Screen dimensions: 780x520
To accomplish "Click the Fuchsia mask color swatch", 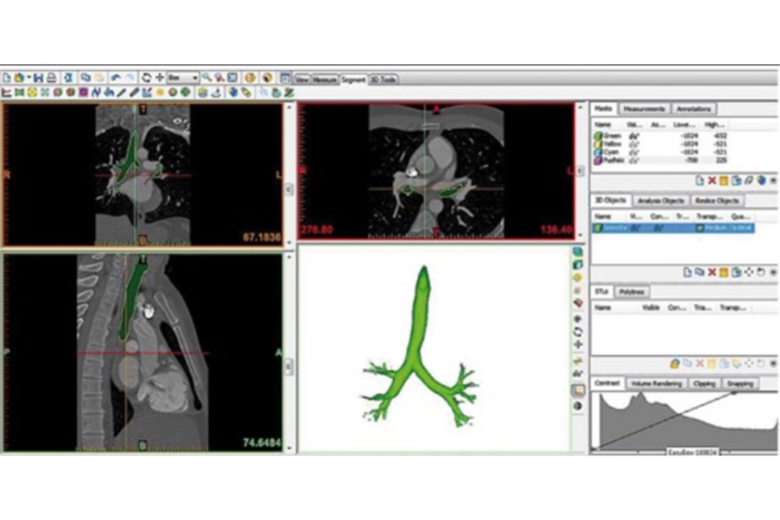I will (x=598, y=161).
